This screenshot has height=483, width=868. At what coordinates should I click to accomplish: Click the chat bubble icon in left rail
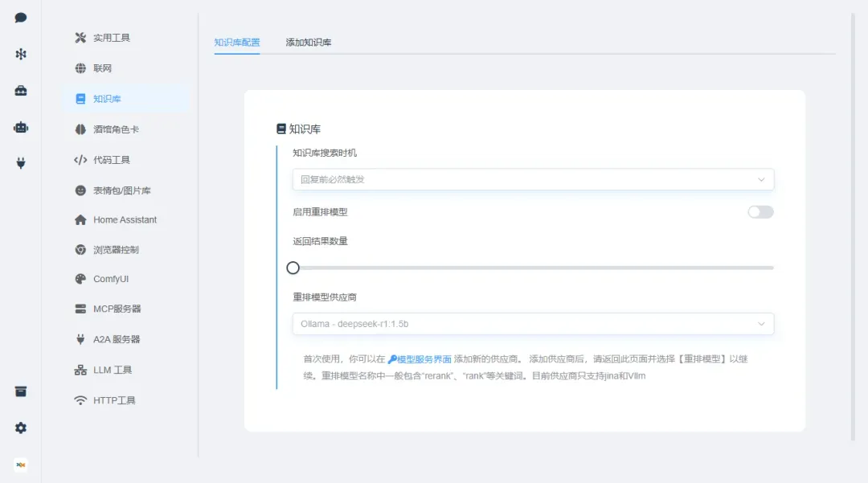(x=21, y=18)
